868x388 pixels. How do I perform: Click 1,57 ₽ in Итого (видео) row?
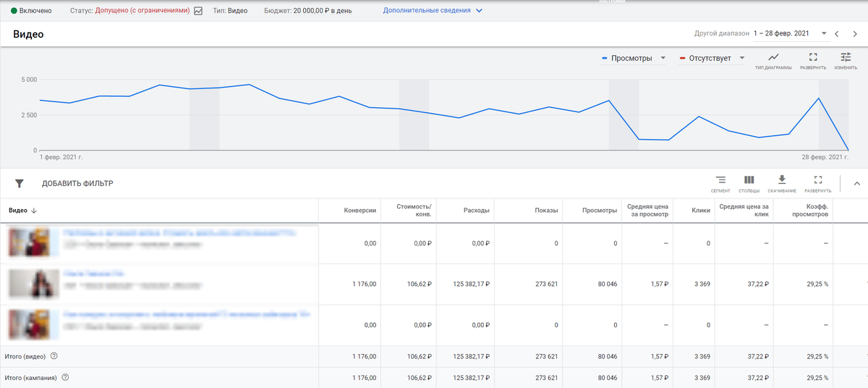pos(660,356)
